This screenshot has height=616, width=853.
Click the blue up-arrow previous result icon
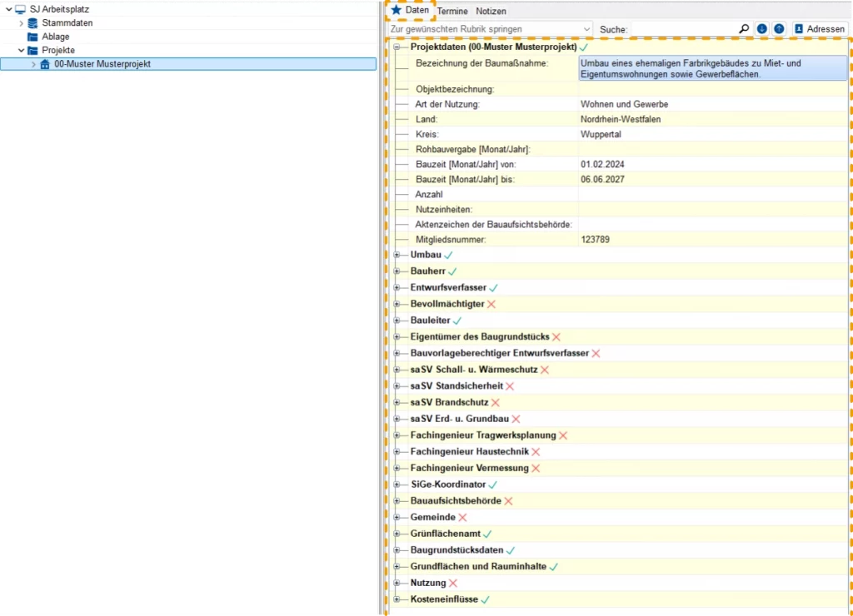[779, 29]
